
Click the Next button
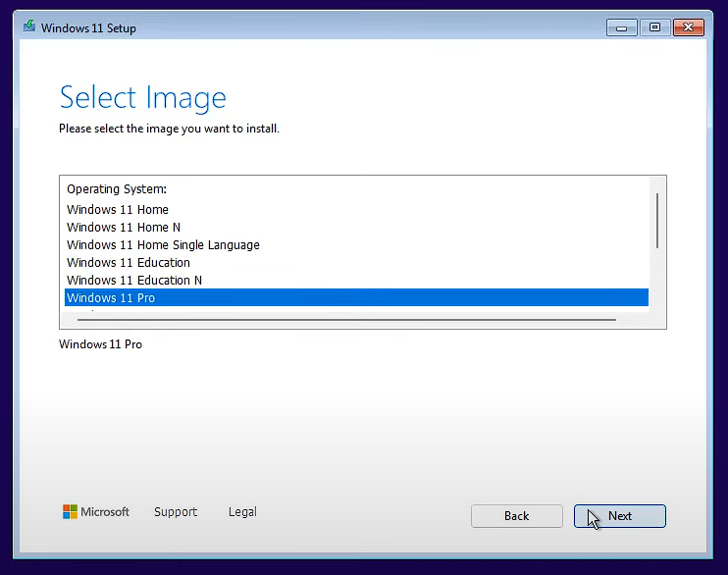pyautogui.click(x=620, y=516)
